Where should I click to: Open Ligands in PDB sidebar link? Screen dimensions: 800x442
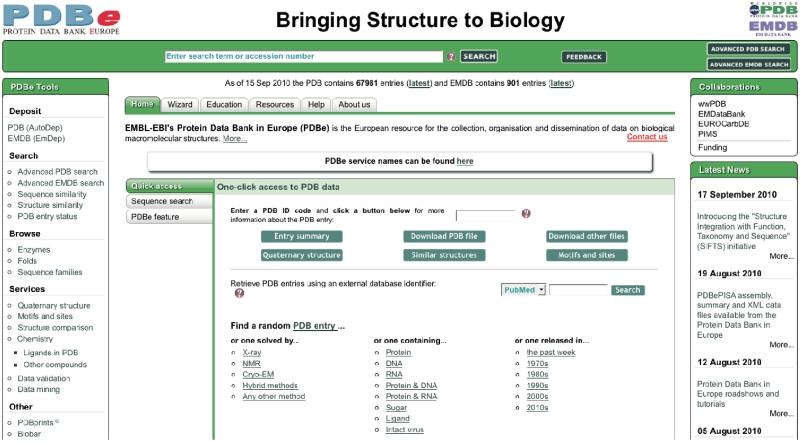tap(51, 353)
